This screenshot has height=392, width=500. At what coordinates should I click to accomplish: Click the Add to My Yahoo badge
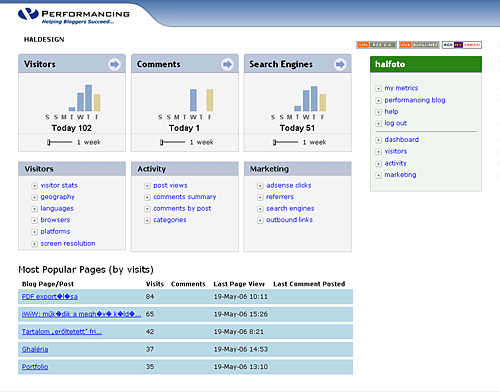(x=462, y=45)
